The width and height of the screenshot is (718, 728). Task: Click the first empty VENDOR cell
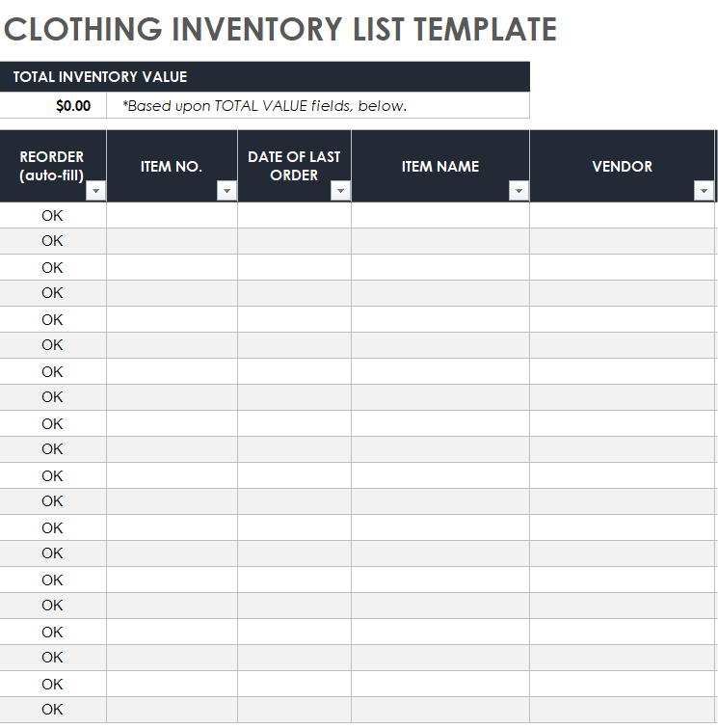[623, 215]
